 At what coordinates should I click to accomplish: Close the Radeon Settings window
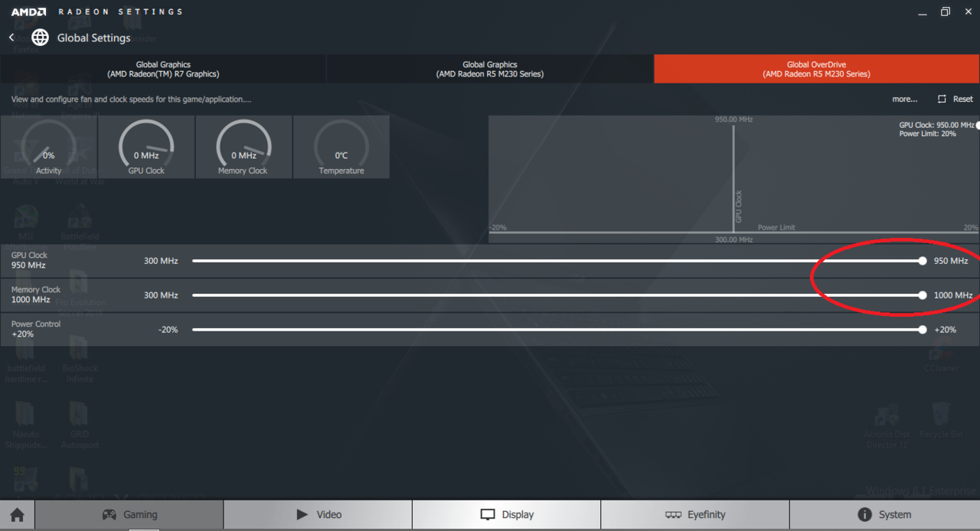tap(969, 11)
